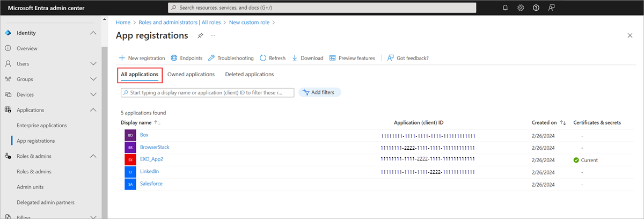Select the All applications tab

coord(140,74)
